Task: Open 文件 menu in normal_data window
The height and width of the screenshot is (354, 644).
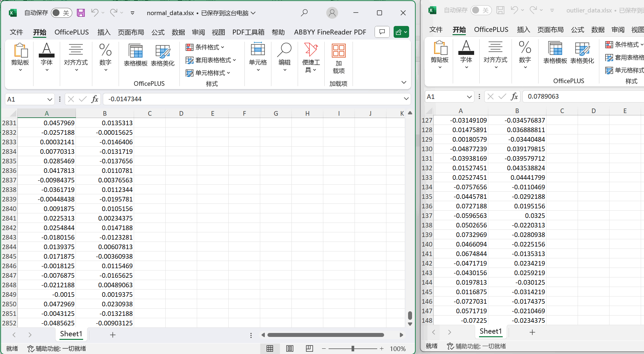Action: (16, 32)
